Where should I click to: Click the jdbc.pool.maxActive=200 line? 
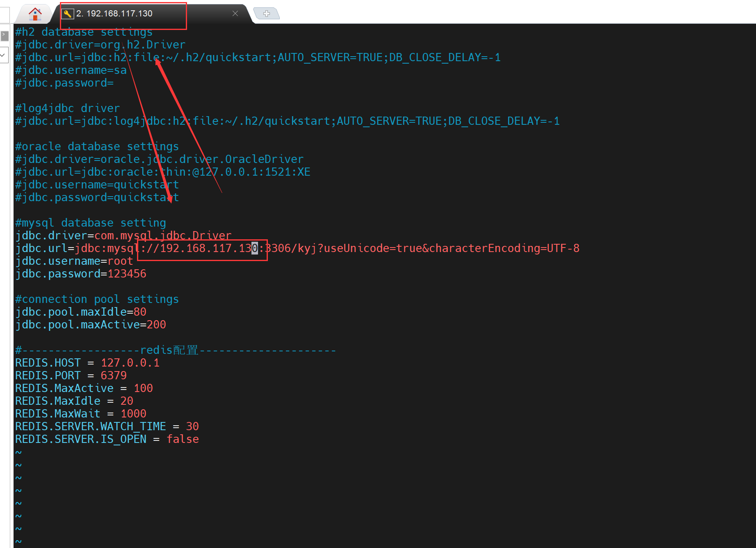click(91, 325)
